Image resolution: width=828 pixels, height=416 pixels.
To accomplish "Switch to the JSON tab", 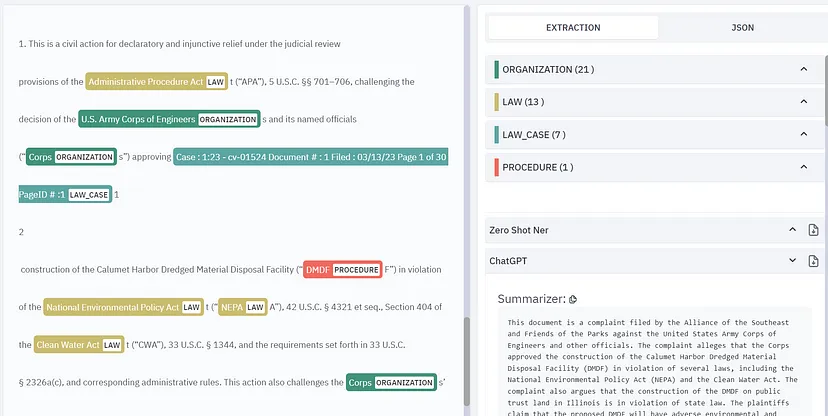I will [741, 27].
